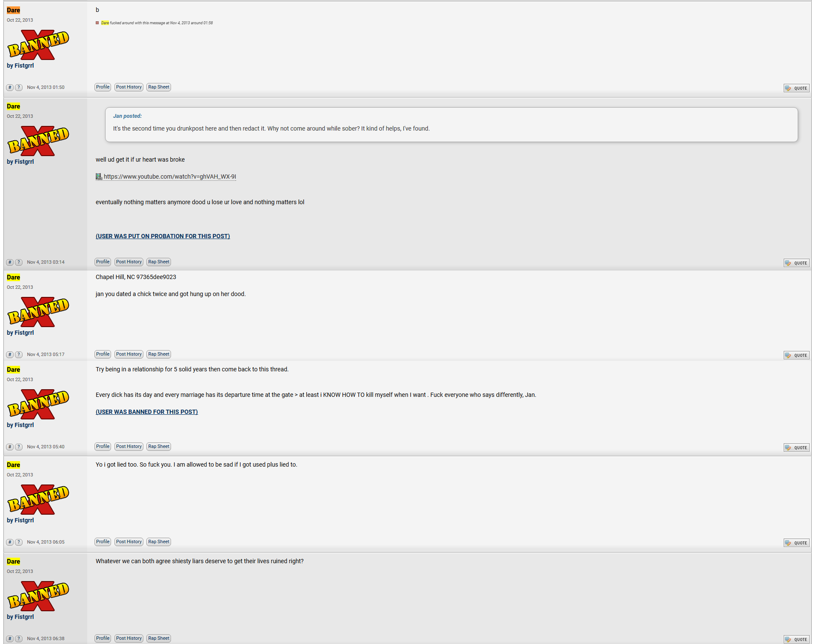816x644 pixels.
Task: Open video icon beside YouTube link
Action: pos(99,177)
